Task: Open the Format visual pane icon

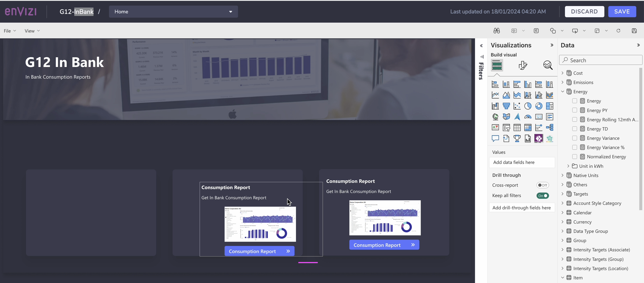Action: (x=523, y=65)
